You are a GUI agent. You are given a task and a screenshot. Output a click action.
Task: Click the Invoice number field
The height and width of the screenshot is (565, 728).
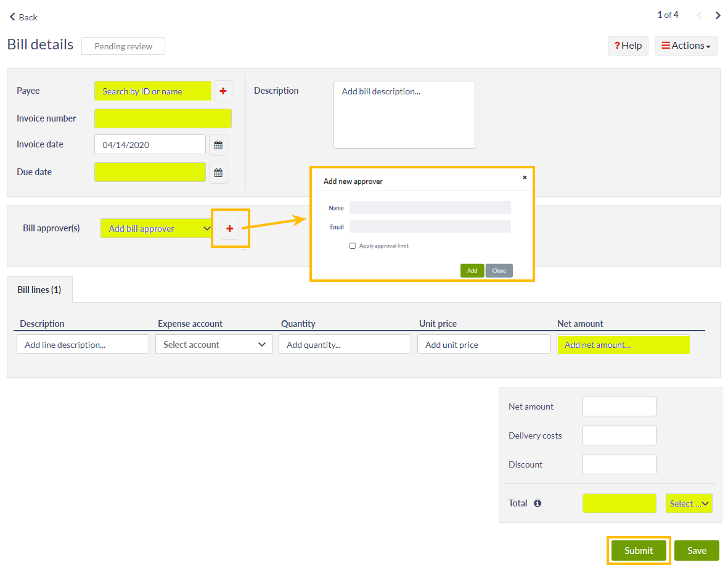(x=163, y=118)
